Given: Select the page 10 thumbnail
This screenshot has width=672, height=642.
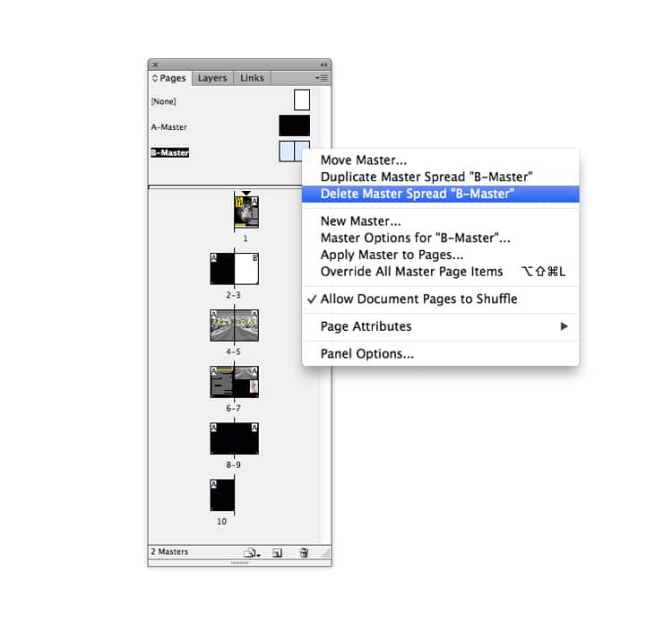Looking at the screenshot, I should tap(222, 495).
